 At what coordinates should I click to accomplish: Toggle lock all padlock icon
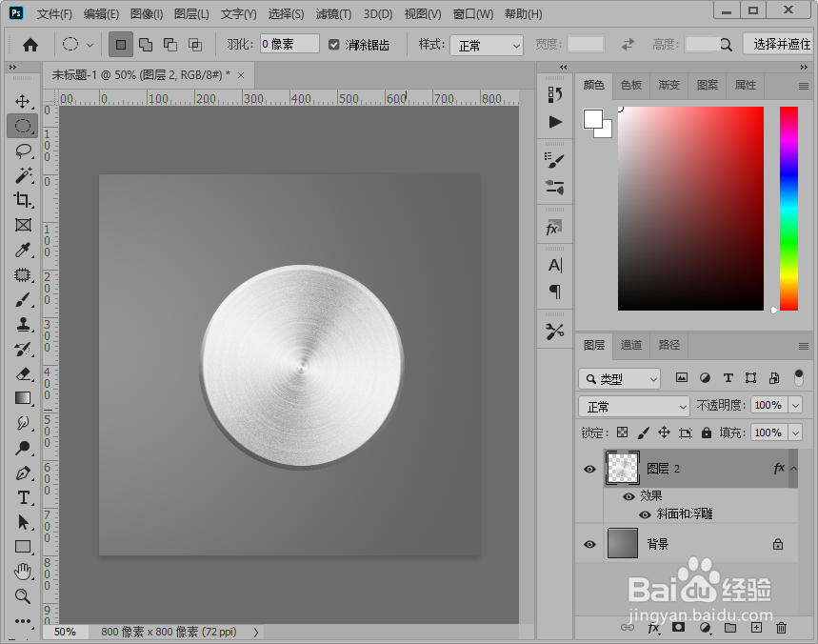click(x=707, y=433)
